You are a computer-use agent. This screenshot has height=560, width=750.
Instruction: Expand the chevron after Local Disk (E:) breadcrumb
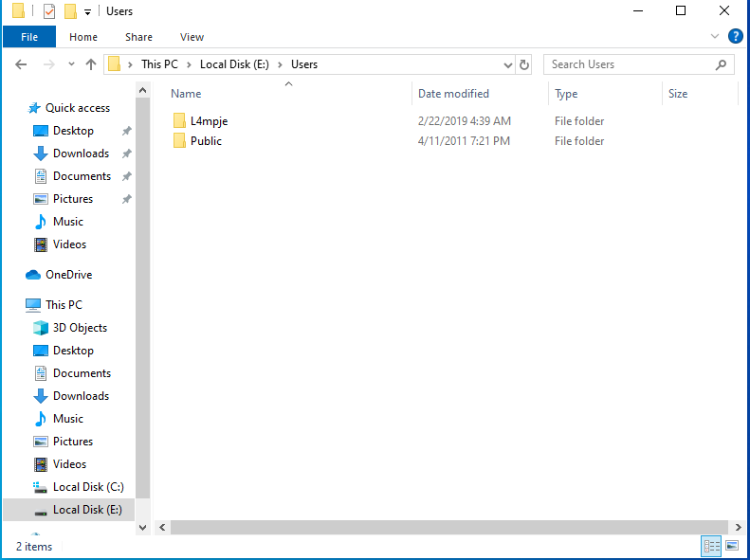(x=281, y=64)
